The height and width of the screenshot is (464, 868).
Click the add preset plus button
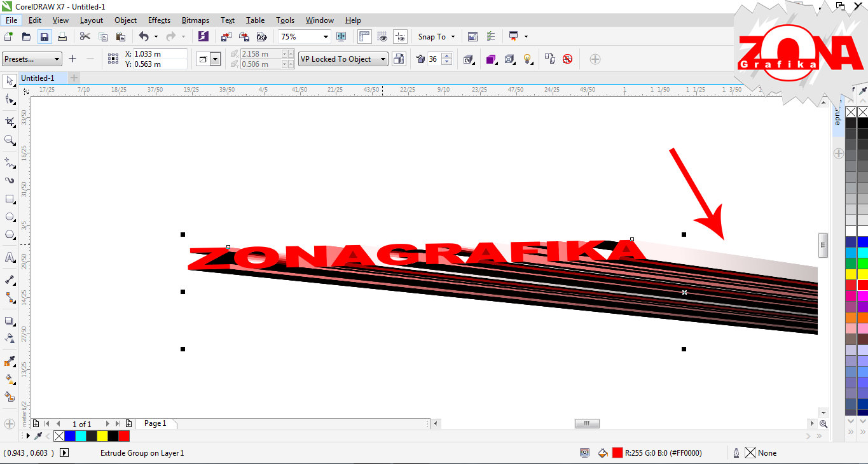[72, 59]
